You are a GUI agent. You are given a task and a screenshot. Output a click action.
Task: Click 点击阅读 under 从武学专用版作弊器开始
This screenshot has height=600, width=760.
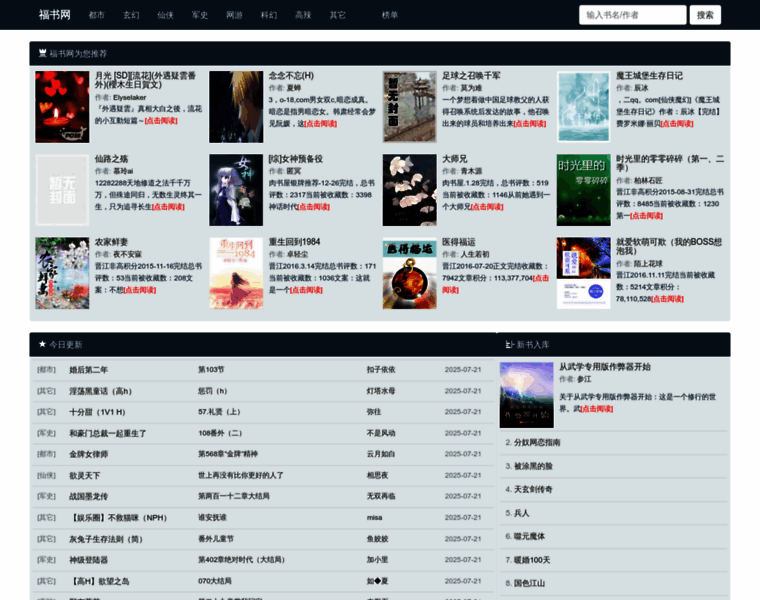click(x=597, y=409)
